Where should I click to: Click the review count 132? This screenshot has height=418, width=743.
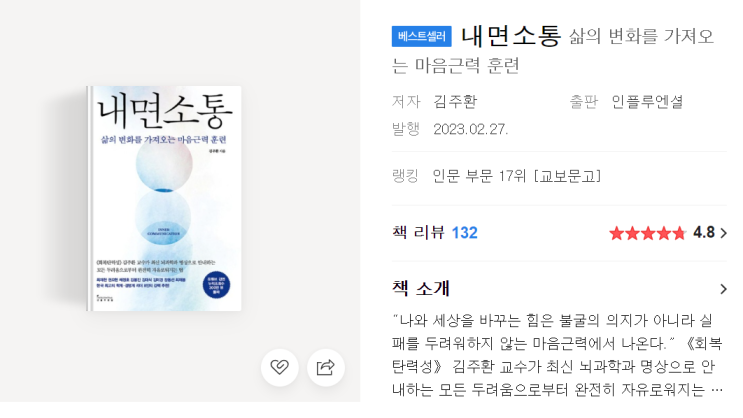464,233
